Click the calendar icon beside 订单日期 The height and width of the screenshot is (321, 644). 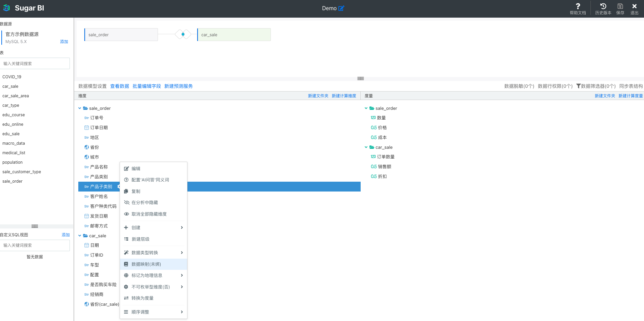pyautogui.click(x=86, y=127)
